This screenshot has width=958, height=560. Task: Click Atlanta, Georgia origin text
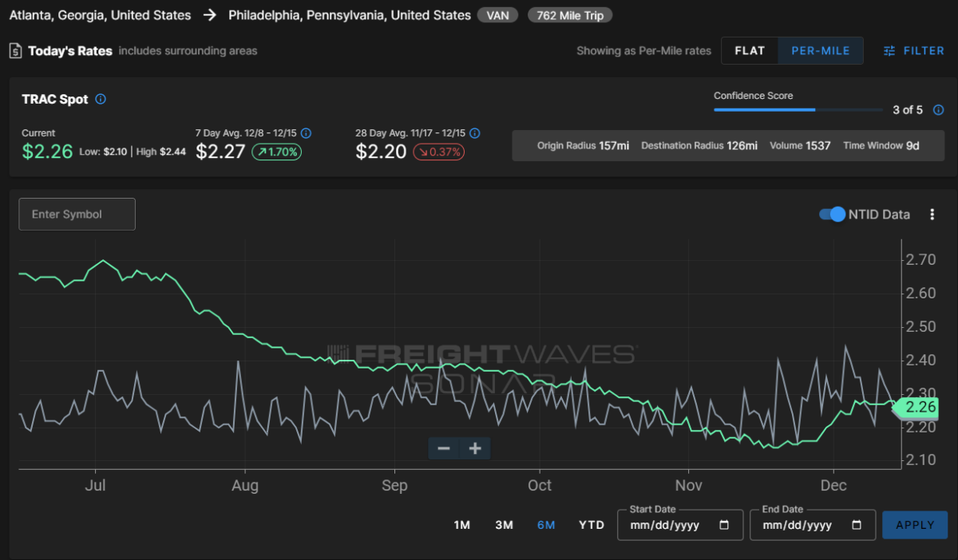101,15
